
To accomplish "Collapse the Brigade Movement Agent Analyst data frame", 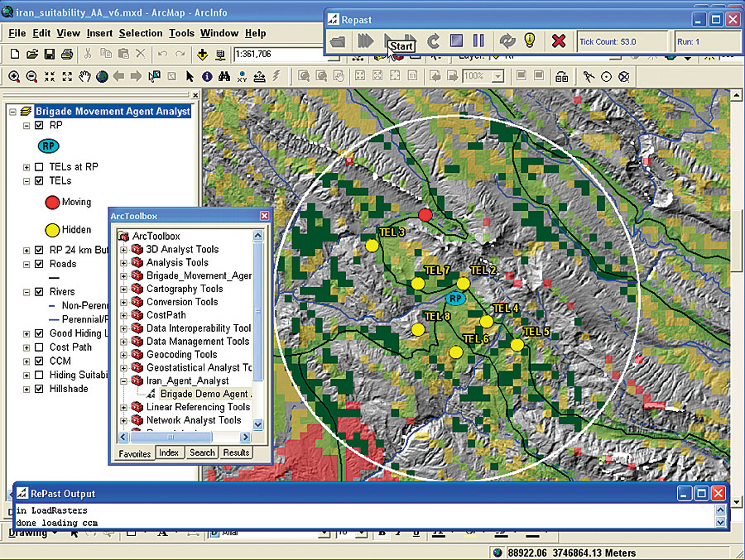I will point(12,112).
